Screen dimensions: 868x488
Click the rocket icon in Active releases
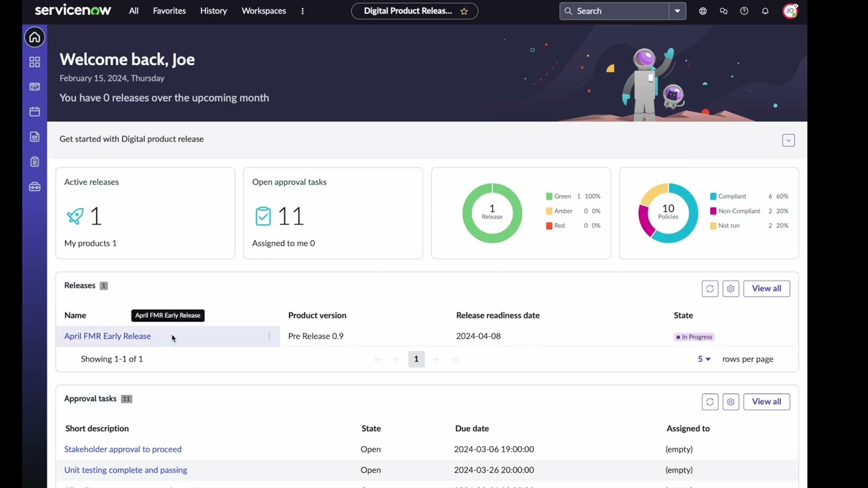(x=75, y=216)
